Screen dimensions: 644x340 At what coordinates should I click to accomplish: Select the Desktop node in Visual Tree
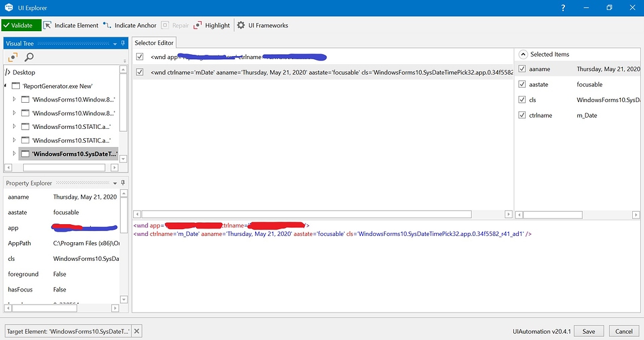pyautogui.click(x=24, y=72)
